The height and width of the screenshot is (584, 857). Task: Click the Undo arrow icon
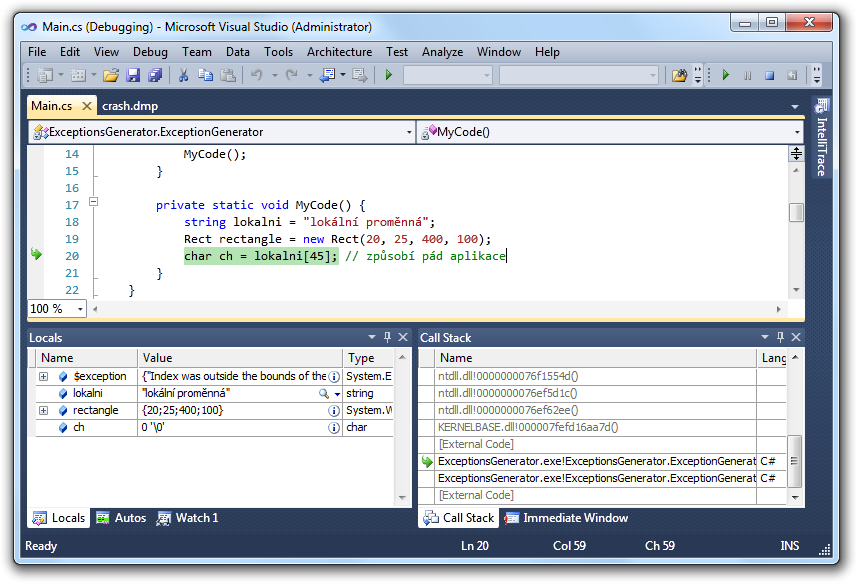[256, 75]
